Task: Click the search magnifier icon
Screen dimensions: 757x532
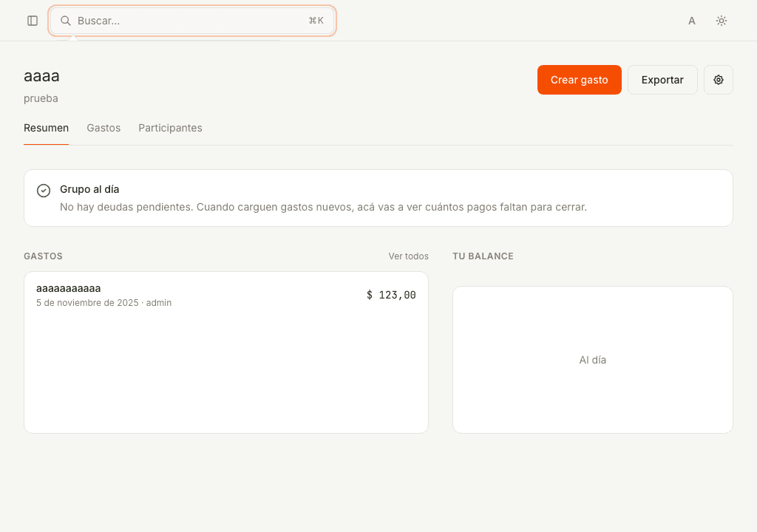Action: point(66,21)
